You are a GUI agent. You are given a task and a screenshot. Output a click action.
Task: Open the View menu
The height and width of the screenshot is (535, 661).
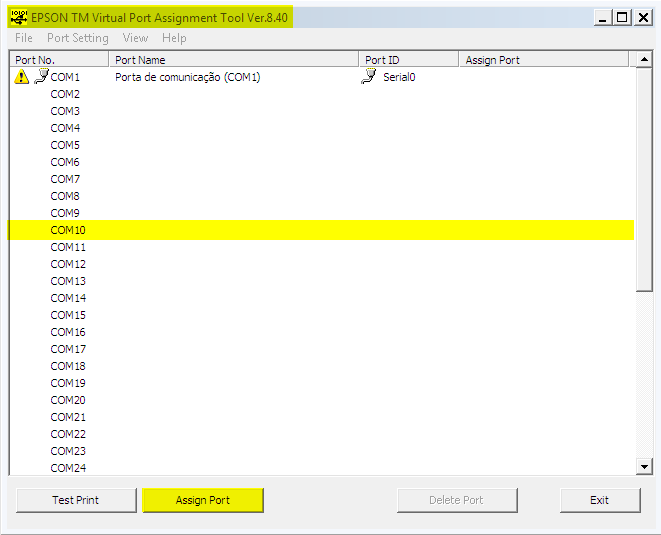tap(135, 38)
